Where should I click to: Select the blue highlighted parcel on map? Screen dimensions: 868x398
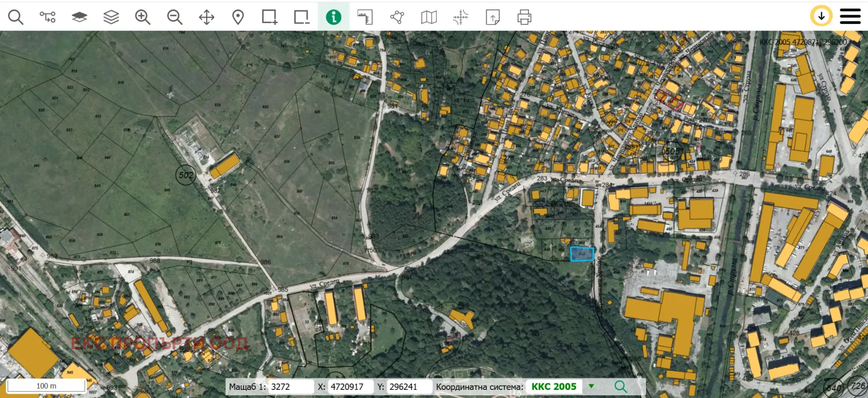[x=582, y=254]
